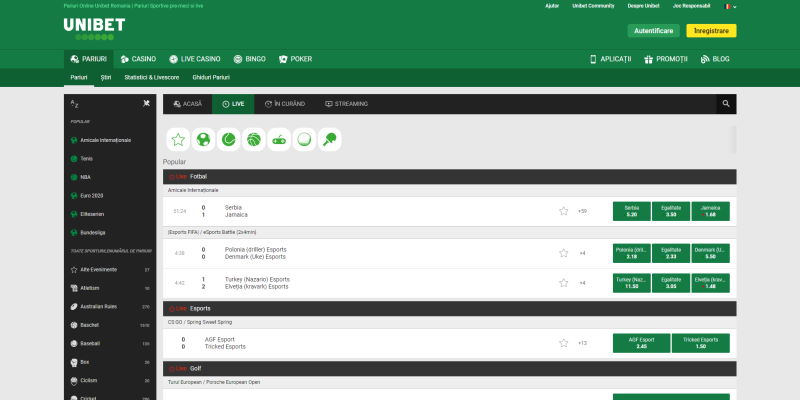This screenshot has height=400, width=800.
Task: Select the tennis ball sport filter
Action: pos(229,140)
